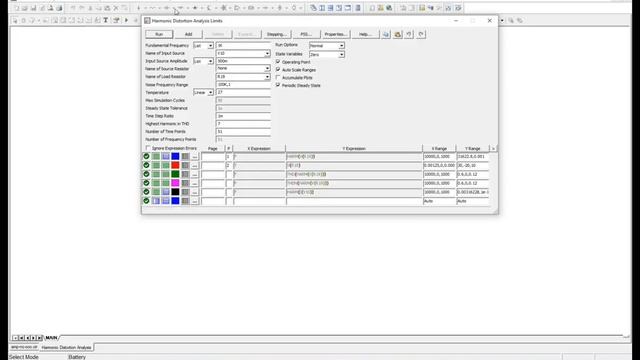Image resolution: width=640 pixels, height=360 pixels.
Task: Click the Y Expression field of the red curve row
Action: point(354,165)
